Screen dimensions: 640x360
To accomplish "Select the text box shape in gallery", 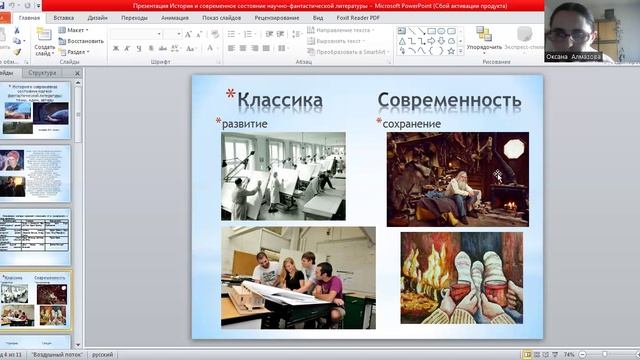I will [402, 31].
